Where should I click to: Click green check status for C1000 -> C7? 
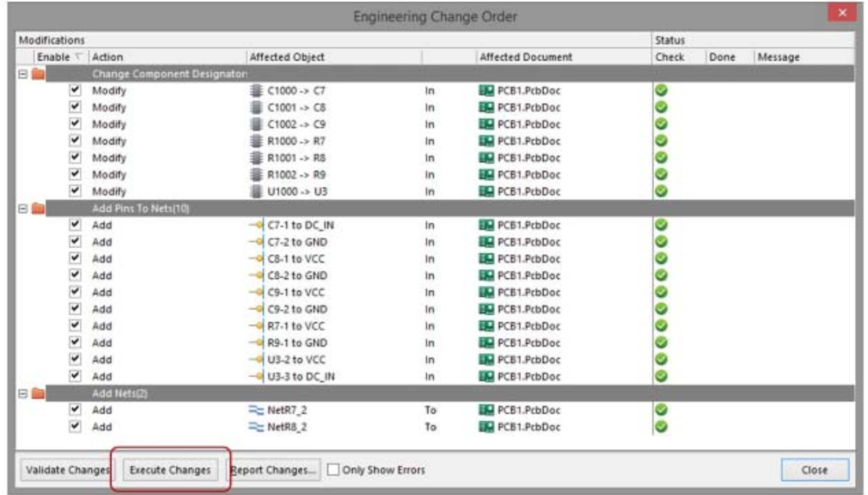(x=662, y=90)
